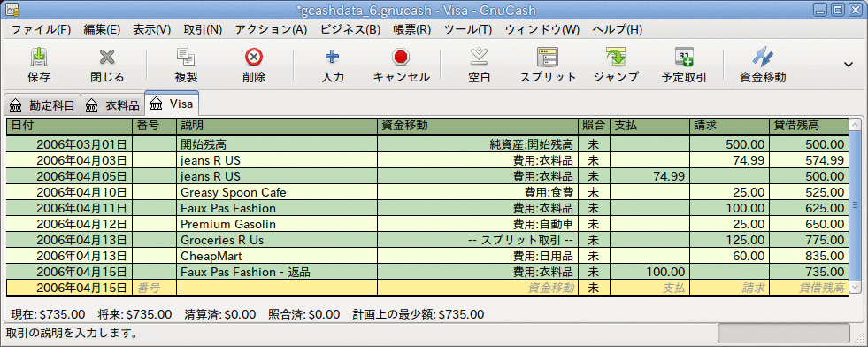Click the 資金移動 column header
Image resolution: width=868 pixels, height=347 pixels.
click(478, 127)
